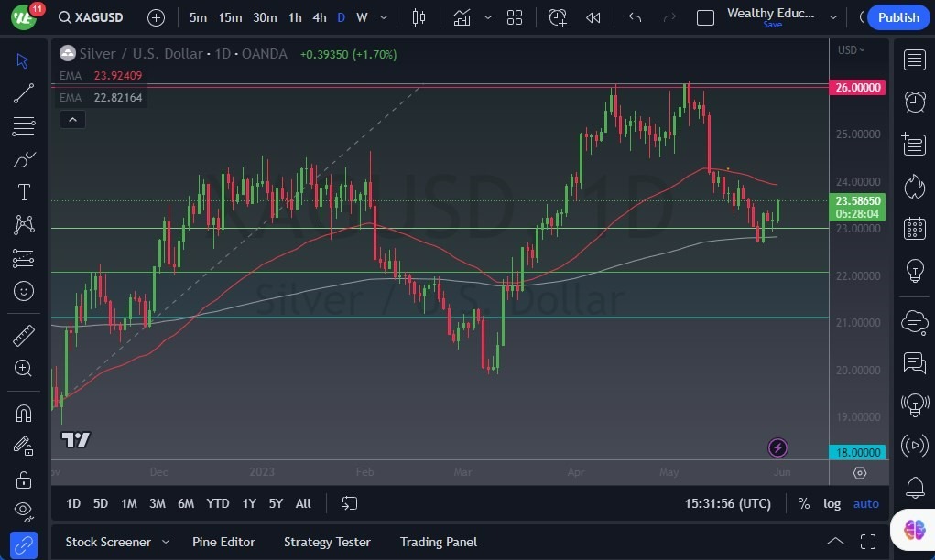Toggle the auto scale option
Image resolution: width=935 pixels, height=560 pixels.
865,503
